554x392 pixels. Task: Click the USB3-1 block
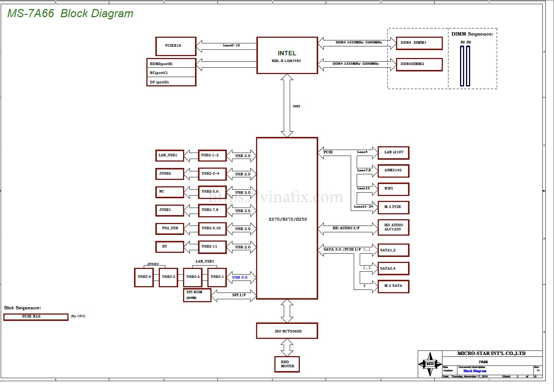click(217, 277)
